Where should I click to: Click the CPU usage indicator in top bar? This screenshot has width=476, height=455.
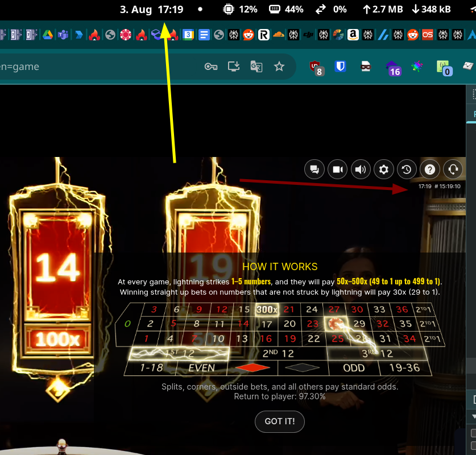240,9
